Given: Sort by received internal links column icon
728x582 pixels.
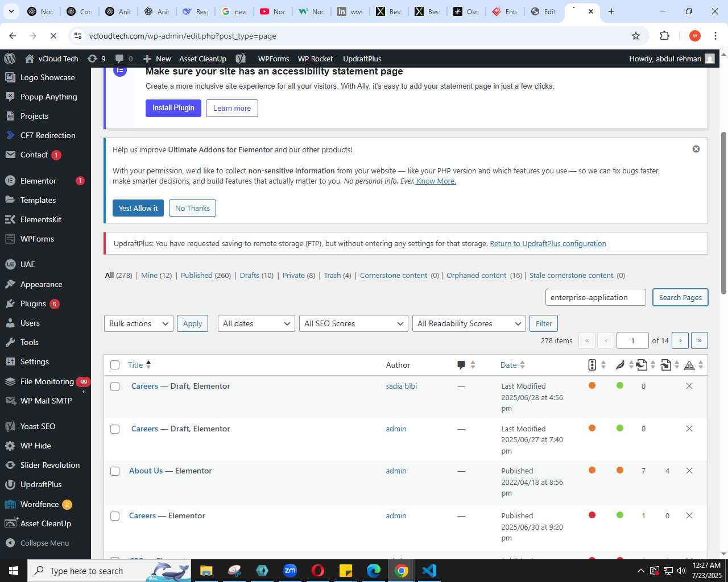Looking at the screenshot, I should tap(670, 365).
